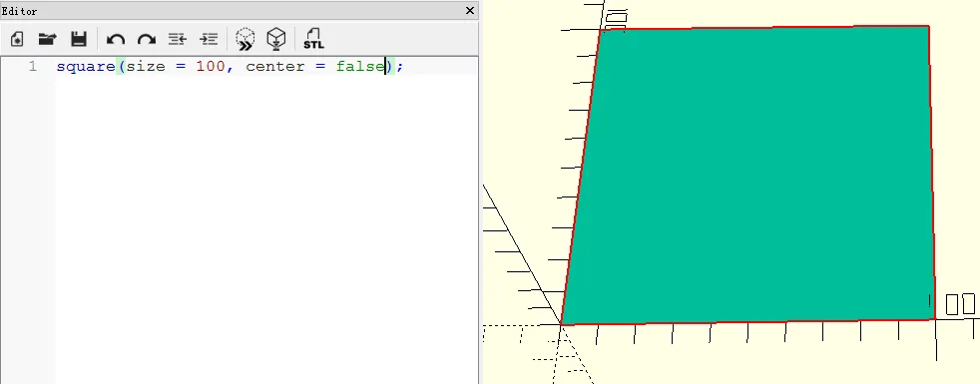
Task: Redo the last undone edit
Action: (147, 39)
